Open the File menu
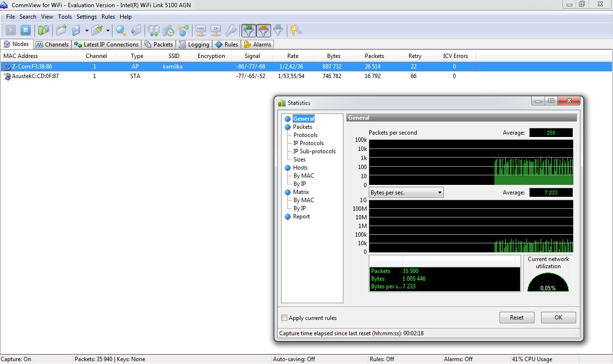The width and height of the screenshot is (613, 364). (11, 17)
